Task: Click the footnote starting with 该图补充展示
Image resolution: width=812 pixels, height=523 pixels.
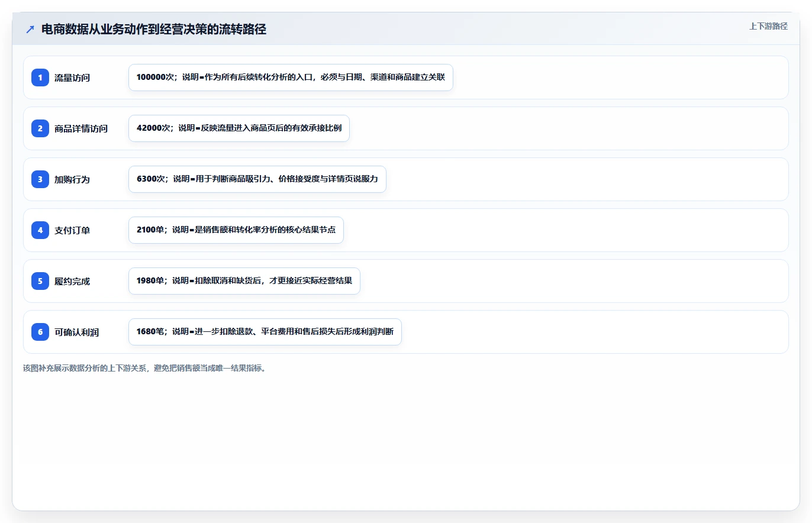Action: (x=146, y=368)
